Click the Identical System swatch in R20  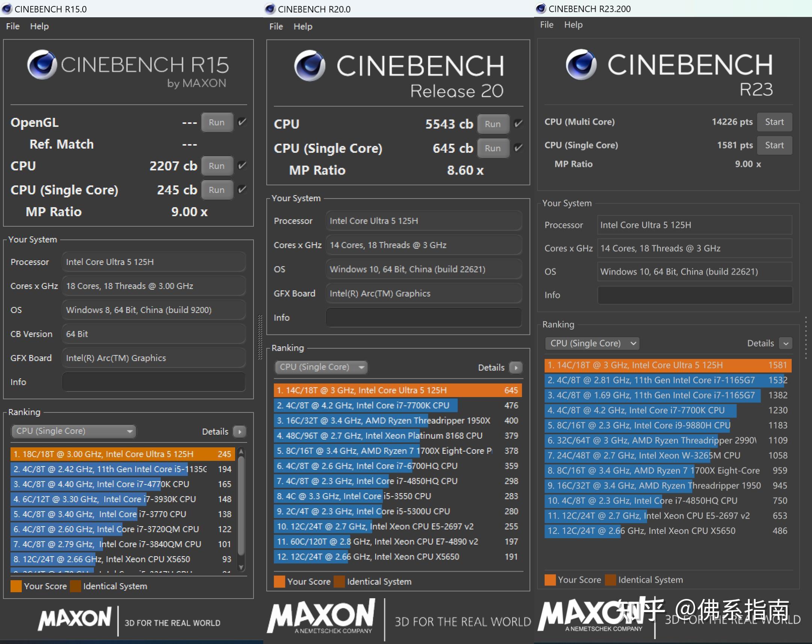[x=340, y=582]
